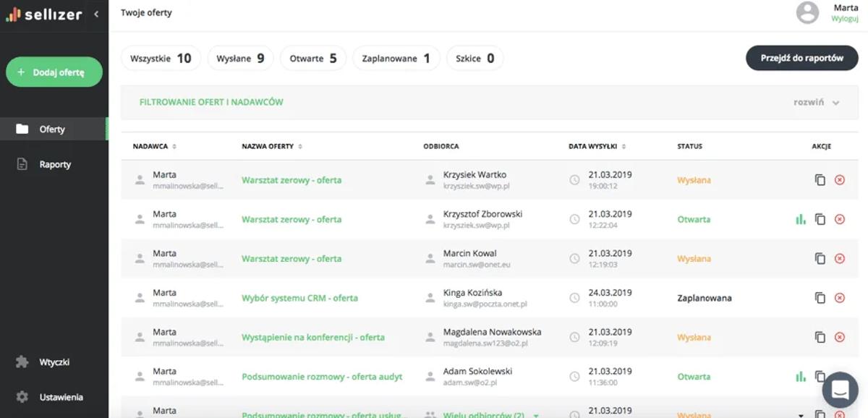The width and height of the screenshot is (868, 418).
Task: Click the folder icon next to Oferty
Action: [x=22, y=129]
